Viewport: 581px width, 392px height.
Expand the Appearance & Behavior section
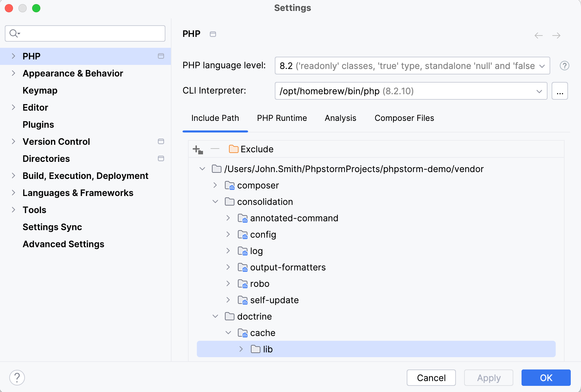pyautogui.click(x=14, y=73)
